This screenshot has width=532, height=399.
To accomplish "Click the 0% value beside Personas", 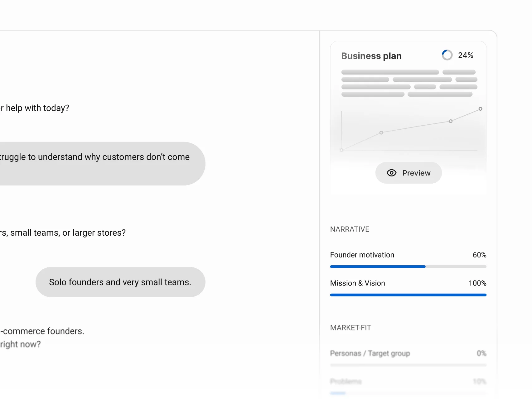I will 481,353.
